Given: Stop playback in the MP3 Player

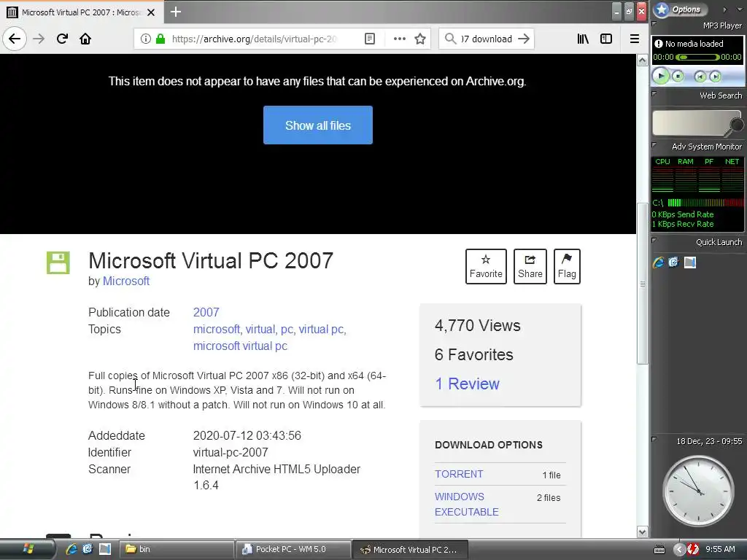Looking at the screenshot, I should (678, 76).
